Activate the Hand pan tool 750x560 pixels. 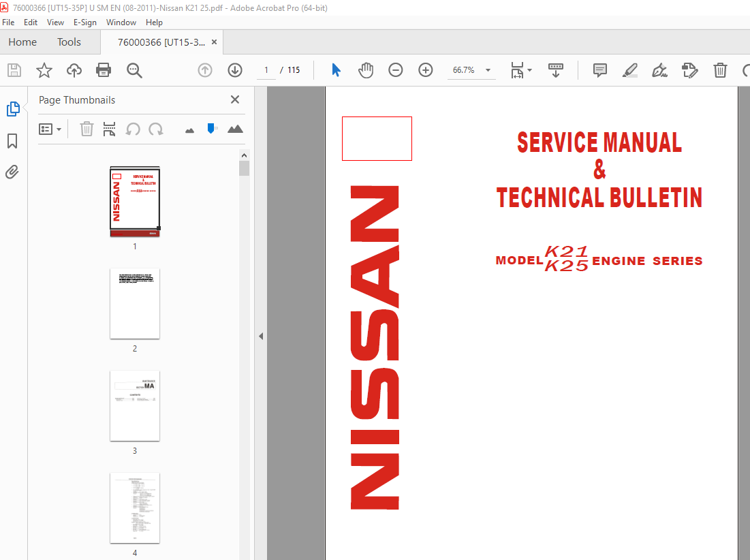tap(366, 70)
